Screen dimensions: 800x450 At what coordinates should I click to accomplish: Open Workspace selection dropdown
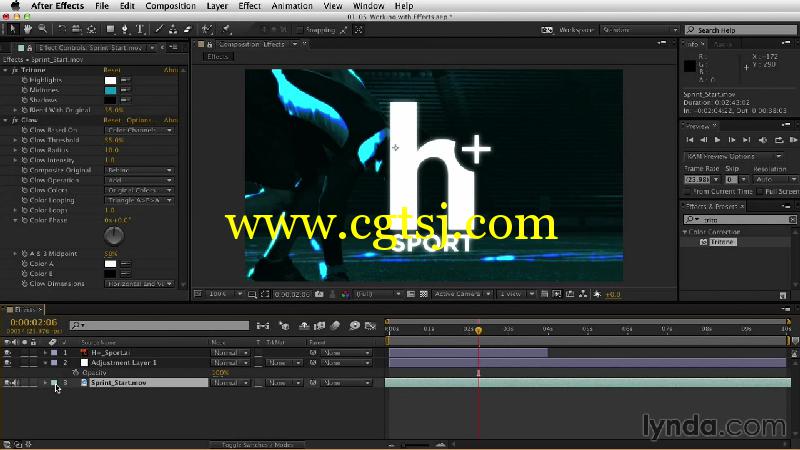click(x=640, y=30)
